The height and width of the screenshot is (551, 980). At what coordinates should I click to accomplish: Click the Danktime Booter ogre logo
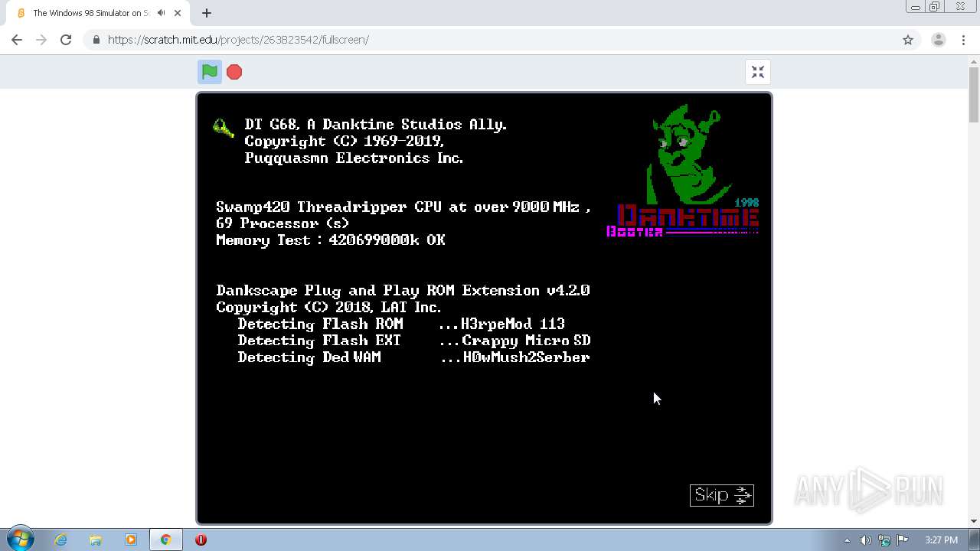click(x=683, y=171)
